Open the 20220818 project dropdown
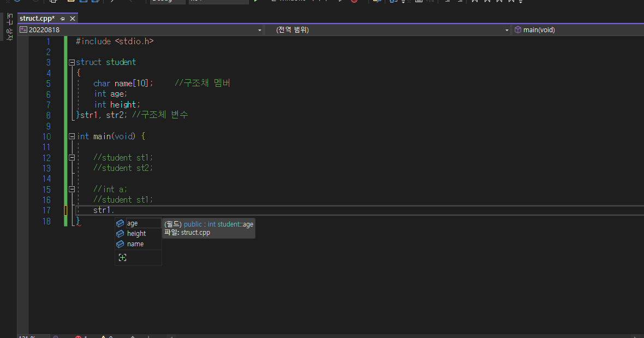This screenshot has height=338, width=644. 140,29
